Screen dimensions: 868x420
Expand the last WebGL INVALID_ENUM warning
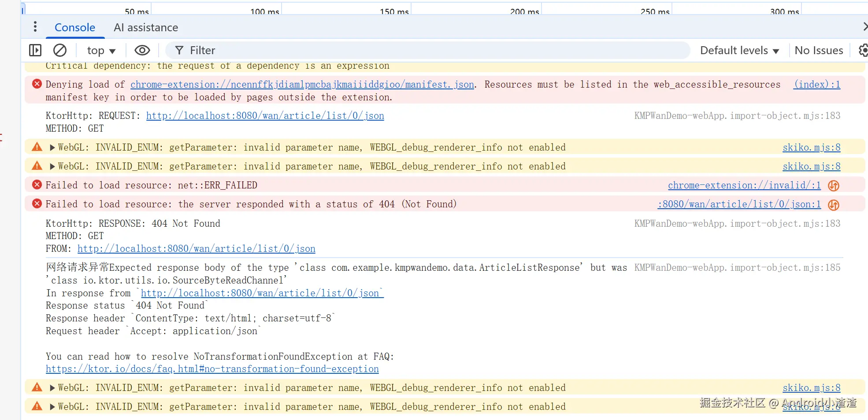coord(52,407)
